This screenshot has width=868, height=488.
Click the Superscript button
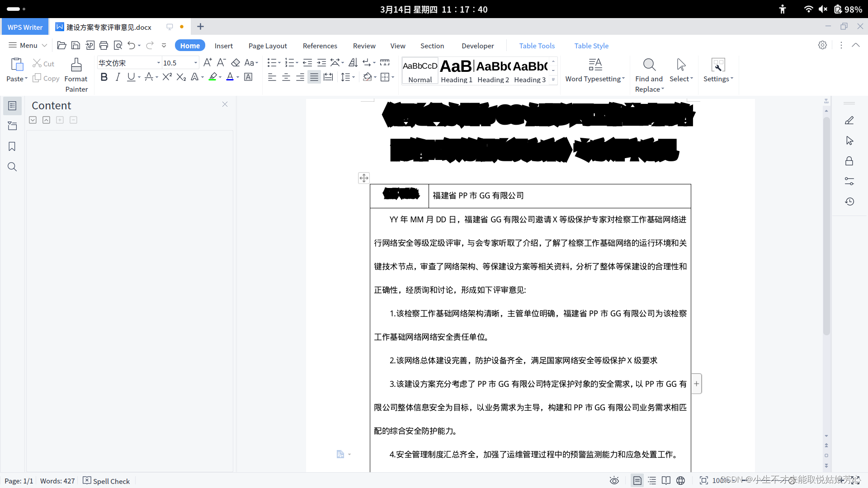pyautogui.click(x=167, y=77)
